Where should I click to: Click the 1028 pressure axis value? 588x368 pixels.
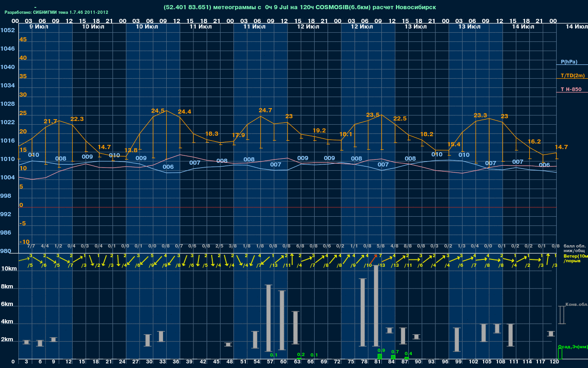[x=7, y=104]
